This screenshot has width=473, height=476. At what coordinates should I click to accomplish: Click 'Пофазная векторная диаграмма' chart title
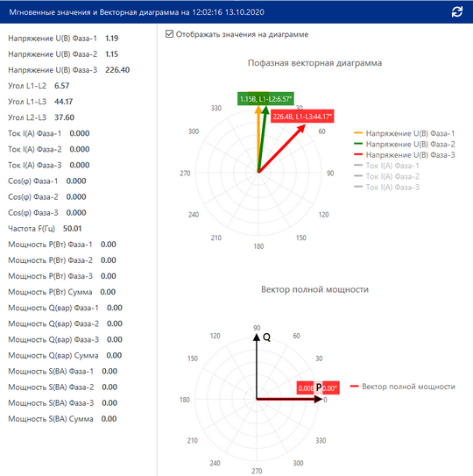point(314,63)
